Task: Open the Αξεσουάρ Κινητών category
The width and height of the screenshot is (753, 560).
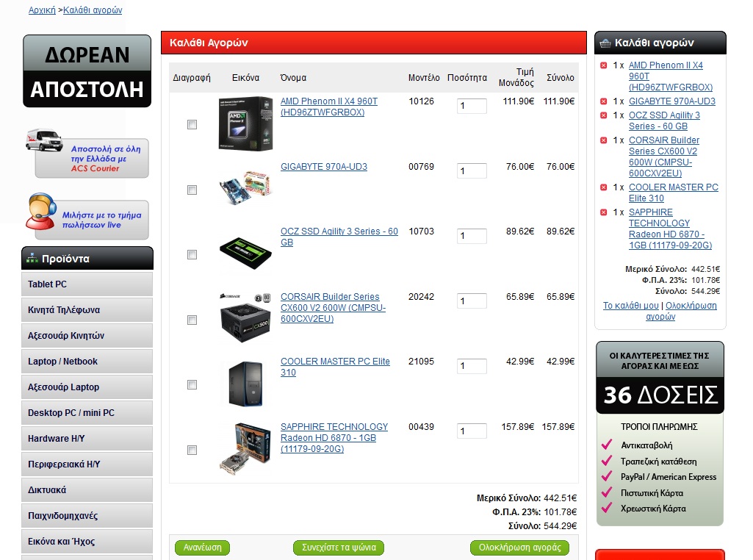Action: tap(87, 336)
